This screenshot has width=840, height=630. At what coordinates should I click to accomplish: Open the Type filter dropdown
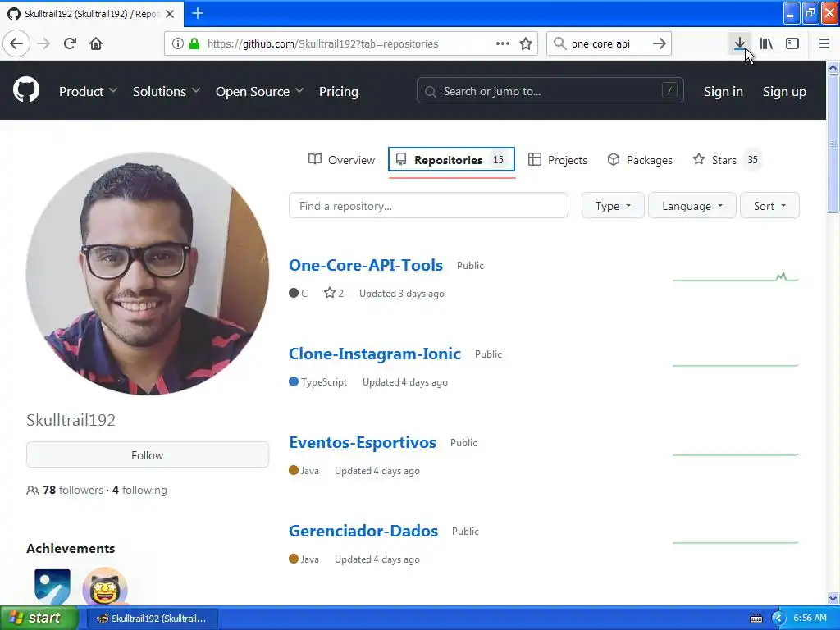click(613, 206)
